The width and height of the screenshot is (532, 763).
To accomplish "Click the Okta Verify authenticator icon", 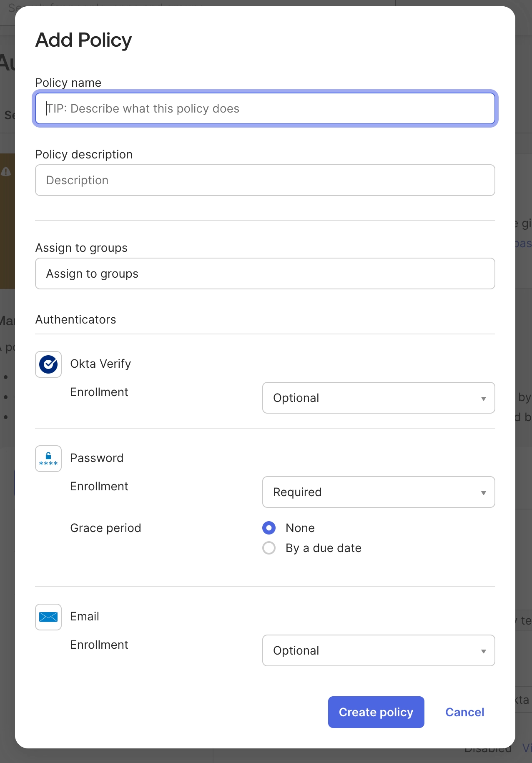I will click(48, 364).
